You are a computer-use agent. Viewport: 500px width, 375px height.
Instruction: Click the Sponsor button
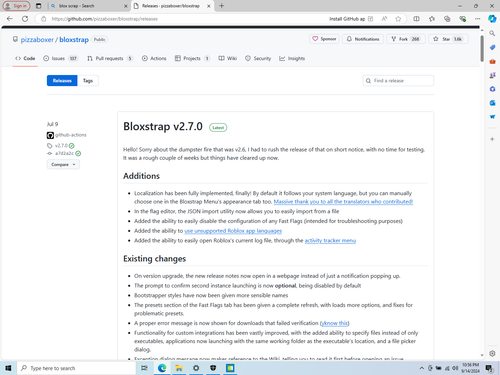324,39
